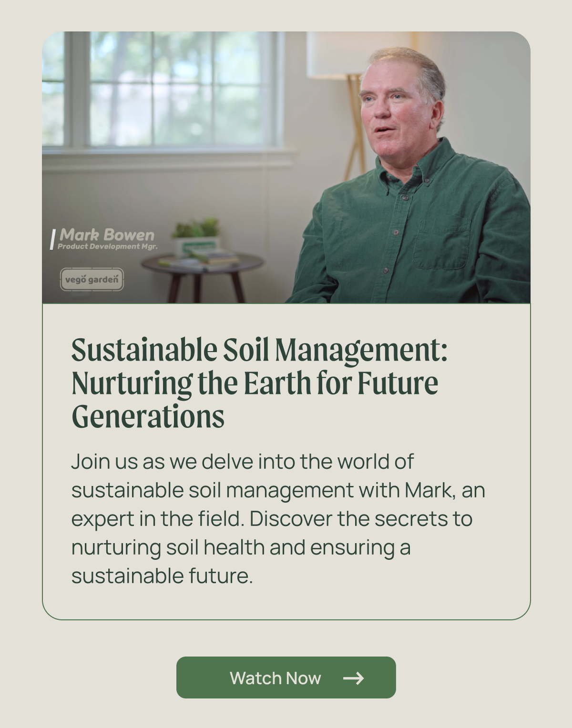Click the Watch Now button

click(x=286, y=677)
